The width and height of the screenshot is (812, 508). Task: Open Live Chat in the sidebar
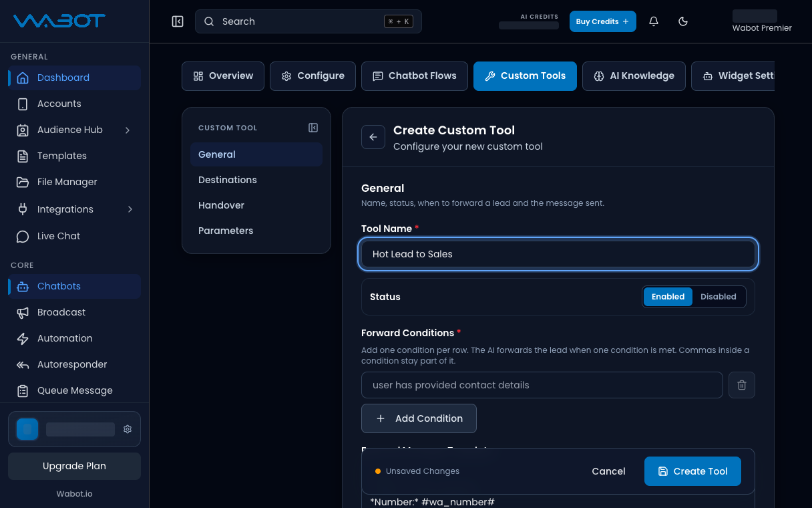point(74,236)
